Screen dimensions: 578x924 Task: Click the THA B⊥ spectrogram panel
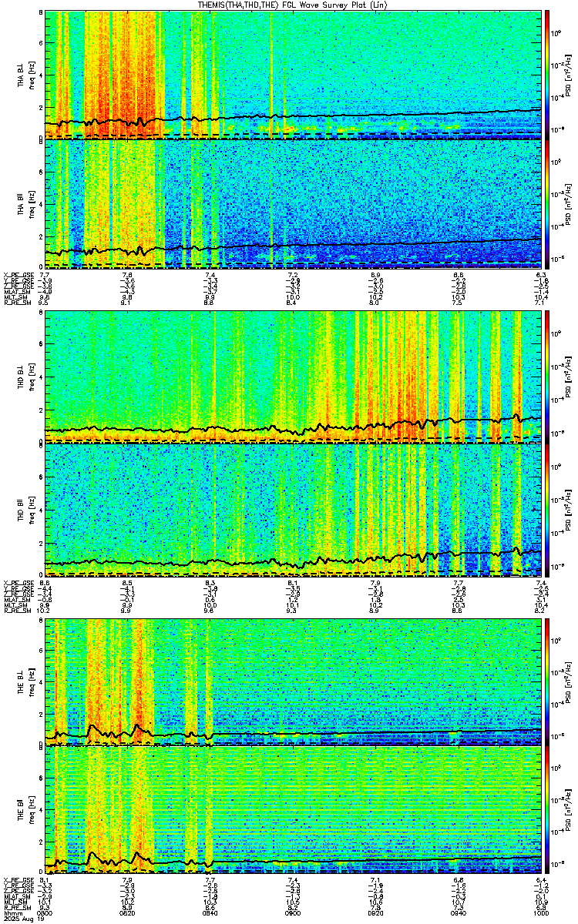(294, 74)
